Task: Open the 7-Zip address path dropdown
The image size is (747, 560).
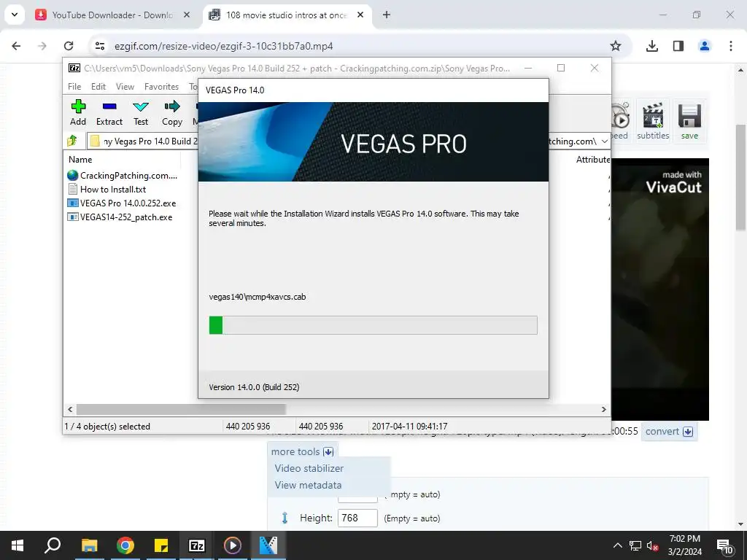Action: click(604, 141)
